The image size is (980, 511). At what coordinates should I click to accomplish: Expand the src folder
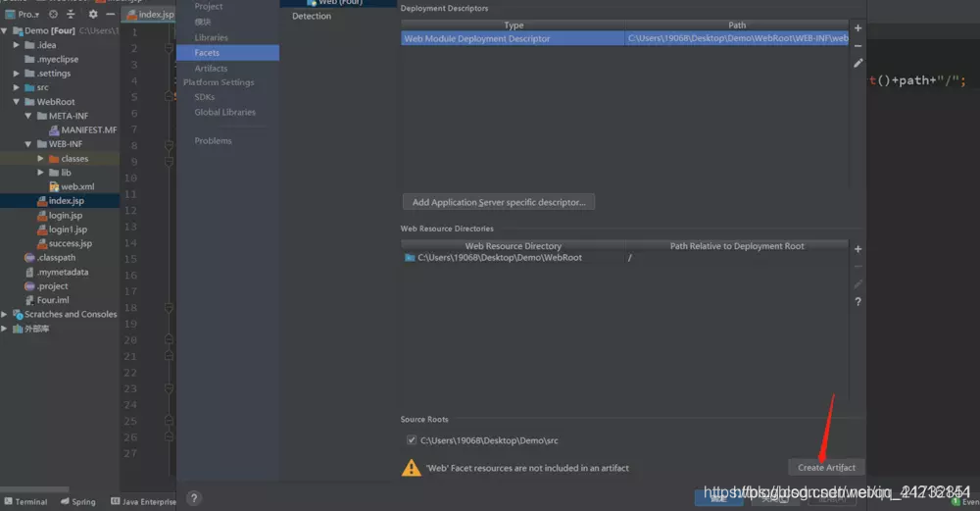point(17,87)
